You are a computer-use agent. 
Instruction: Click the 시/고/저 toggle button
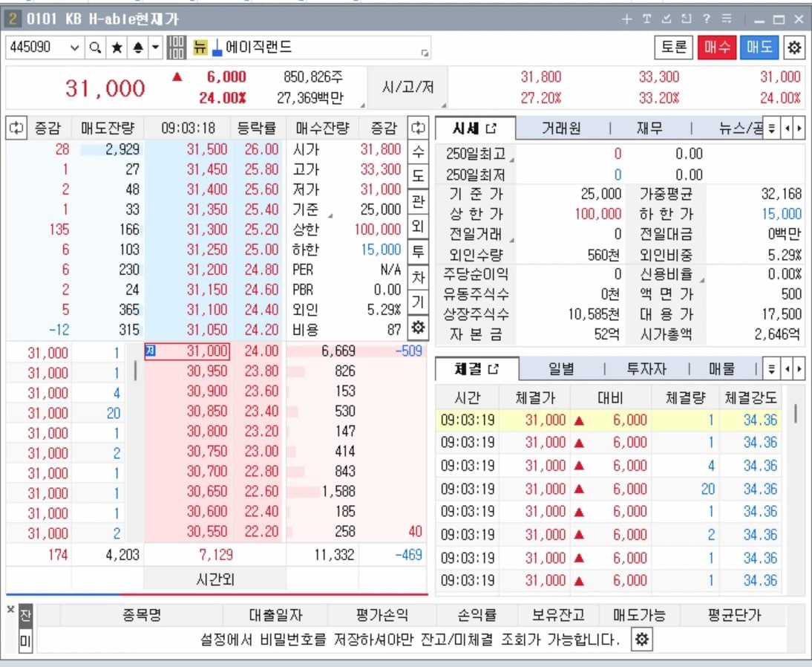tap(407, 87)
